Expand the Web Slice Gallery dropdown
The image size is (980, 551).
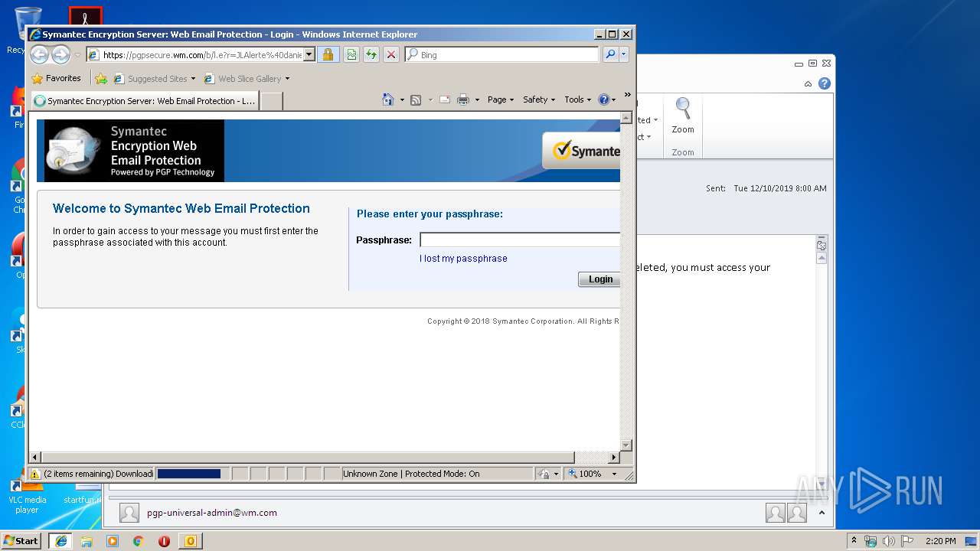pos(287,79)
